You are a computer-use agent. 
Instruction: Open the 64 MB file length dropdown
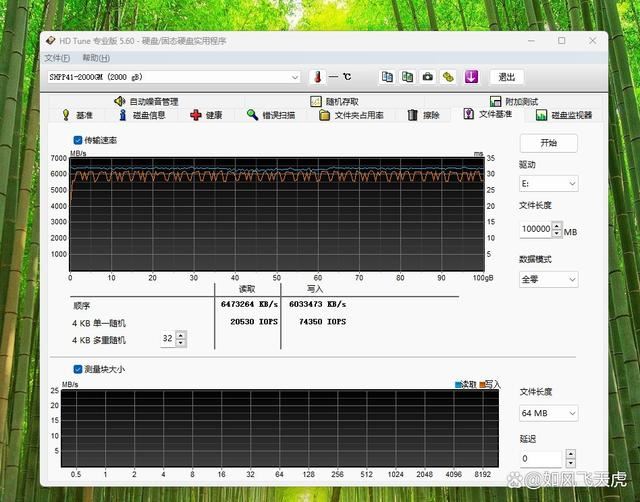pyautogui.click(x=549, y=413)
